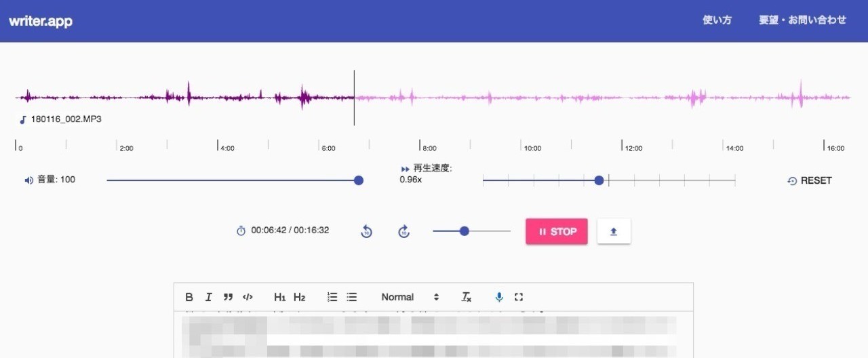Click the upload audio file button
868x358 pixels.
614,231
